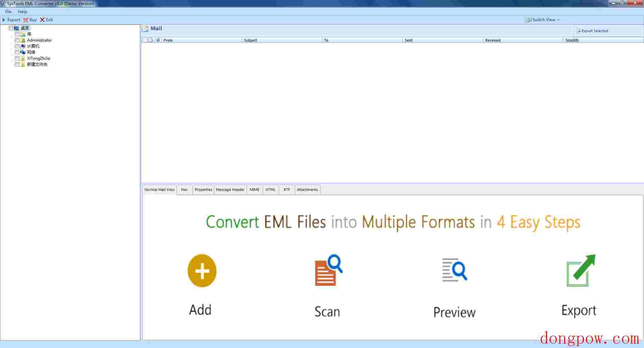Sort by the To column header
The width and height of the screenshot is (644, 348).
pos(362,40)
